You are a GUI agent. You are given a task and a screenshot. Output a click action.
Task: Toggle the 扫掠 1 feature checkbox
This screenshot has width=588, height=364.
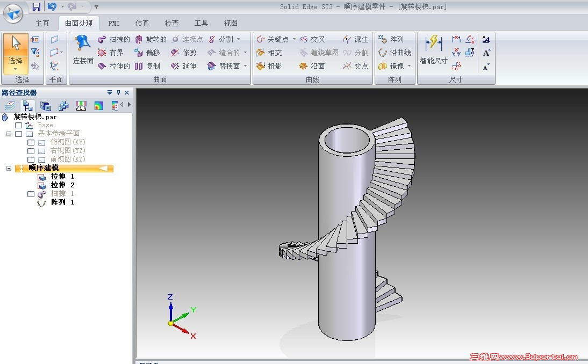click(31, 194)
